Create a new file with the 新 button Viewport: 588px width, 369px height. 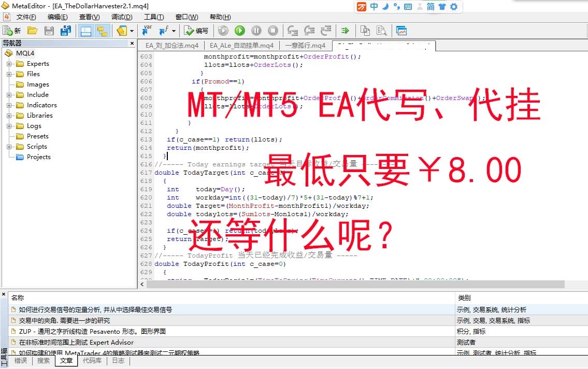click(11, 31)
